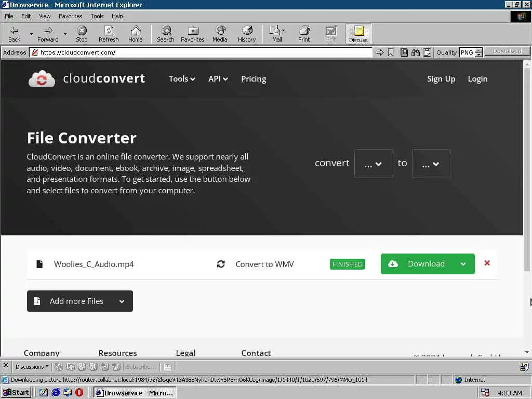The height and width of the screenshot is (399, 532).
Task: Open the View menu
Action: [x=45, y=16]
